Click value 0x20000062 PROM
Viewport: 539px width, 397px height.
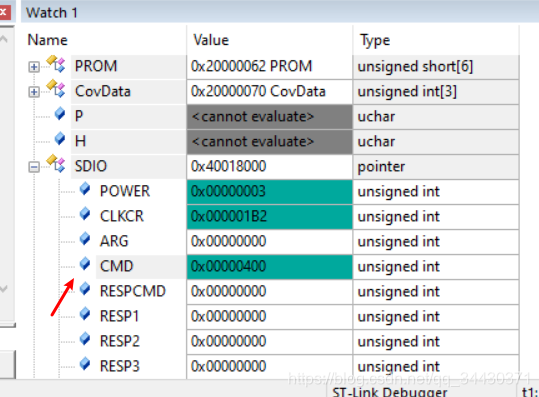pos(270,66)
